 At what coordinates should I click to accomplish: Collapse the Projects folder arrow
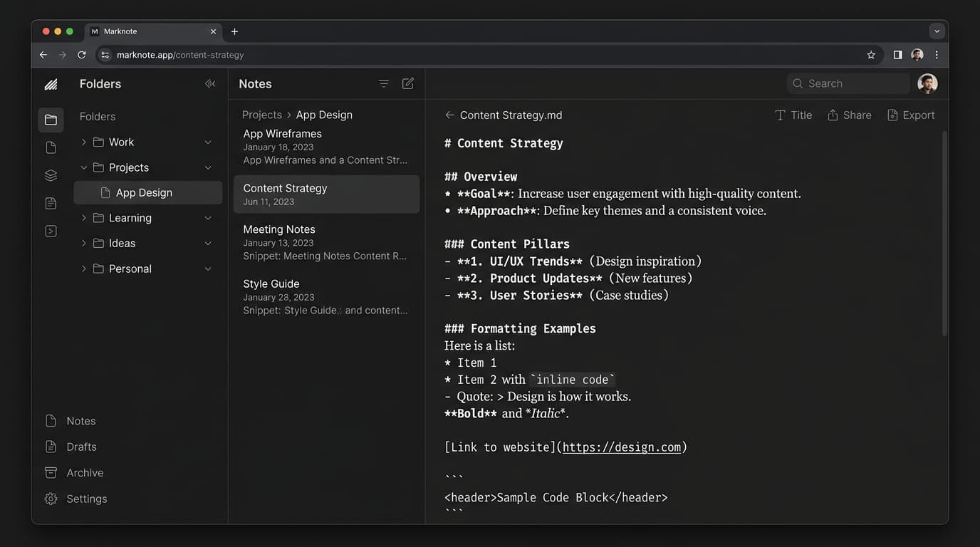coord(84,167)
